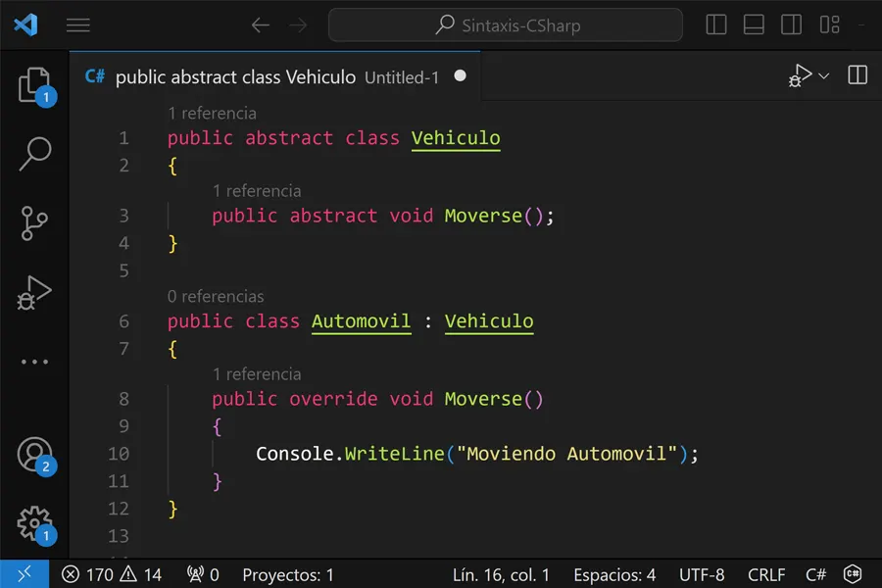
Task: Toggle the secondary sidebar
Action: click(791, 24)
